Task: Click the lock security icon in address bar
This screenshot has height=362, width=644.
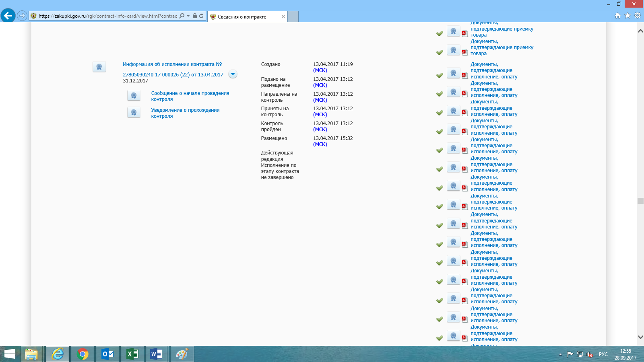Action: pyautogui.click(x=195, y=16)
